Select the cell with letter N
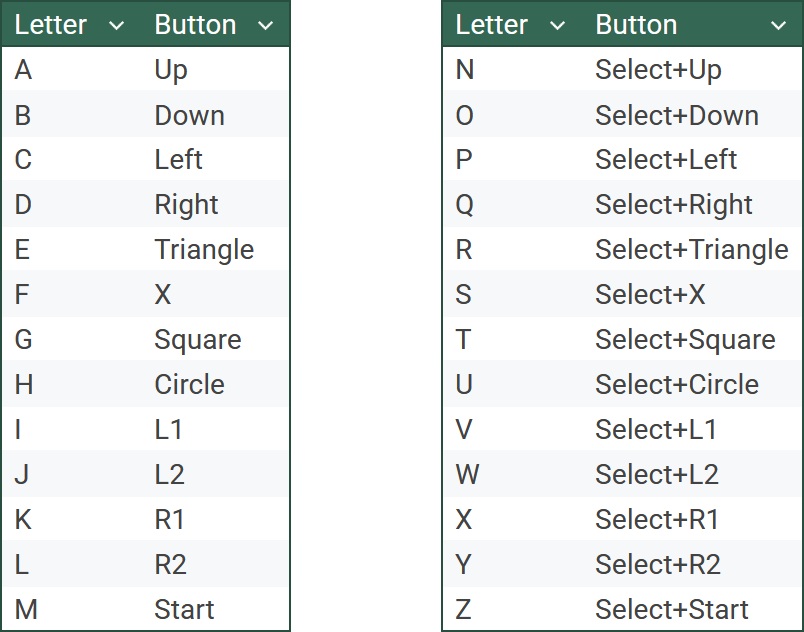The image size is (804, 632). [x=465, y=70]
